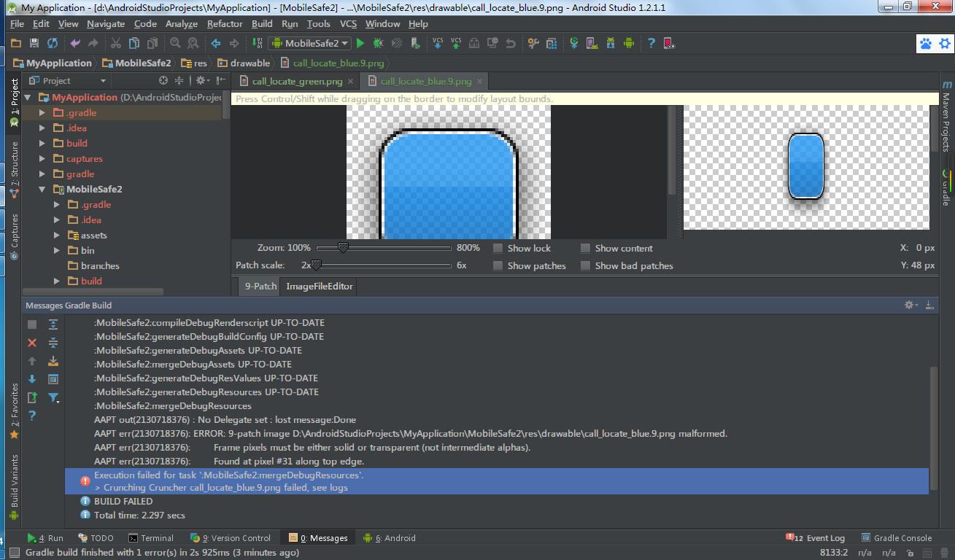Click red X close icon in Messages panel

32,343
